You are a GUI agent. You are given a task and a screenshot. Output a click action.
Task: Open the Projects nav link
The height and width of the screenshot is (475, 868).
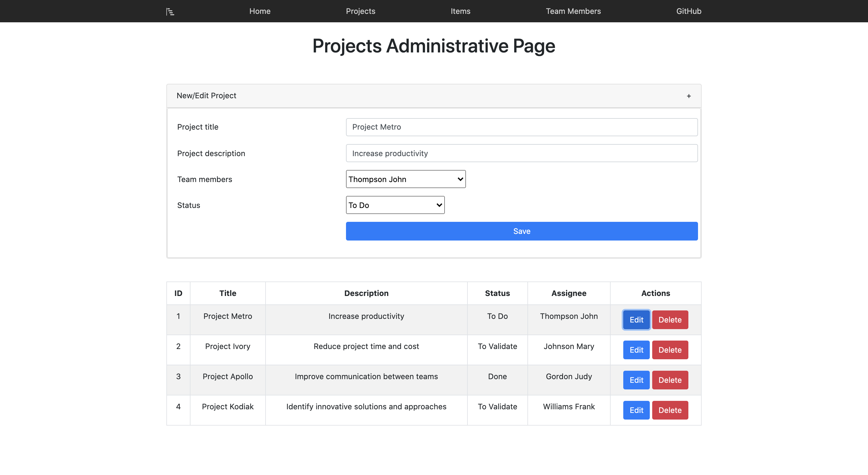pyautogui.click(x=360, y=11)
